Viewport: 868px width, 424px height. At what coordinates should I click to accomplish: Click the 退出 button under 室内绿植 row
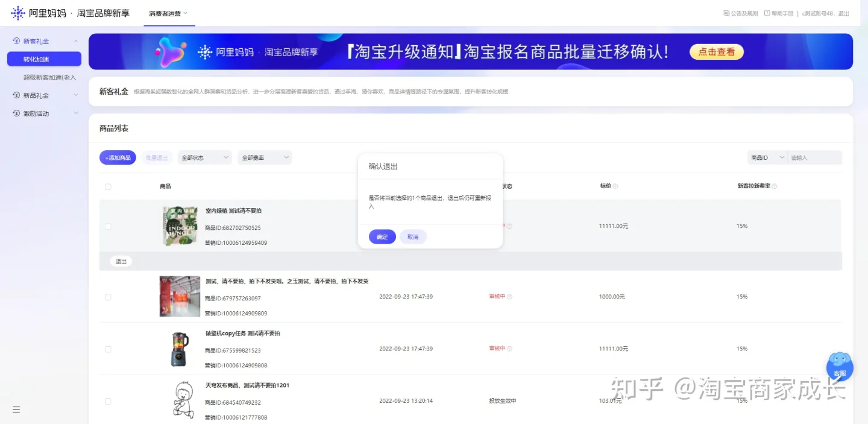121,261
